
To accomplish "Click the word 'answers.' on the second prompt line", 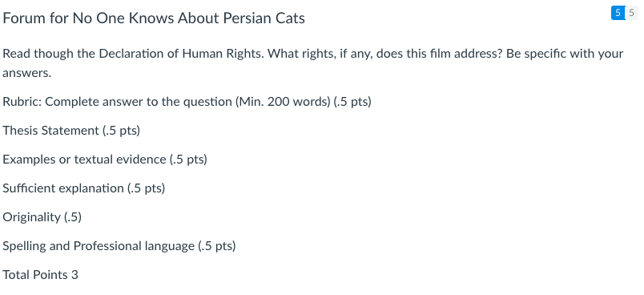I will coord(27,73).
